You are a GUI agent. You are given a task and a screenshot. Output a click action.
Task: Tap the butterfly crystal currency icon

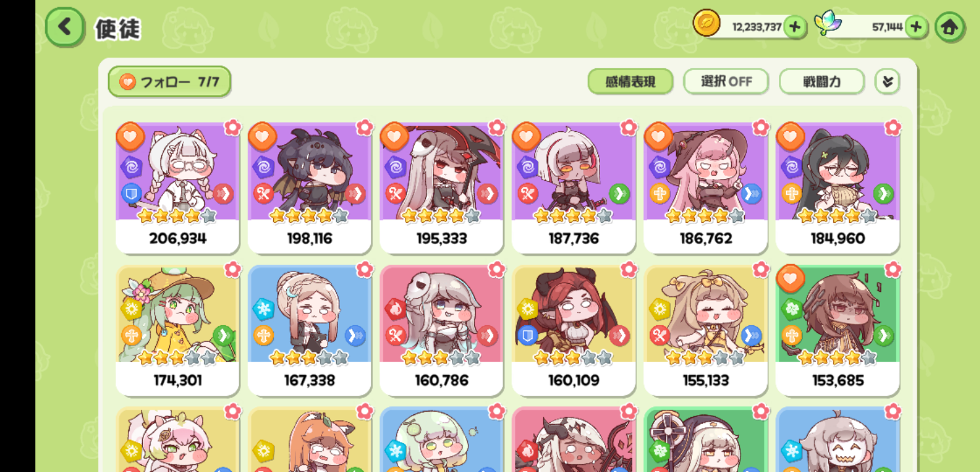click(828, 23)
